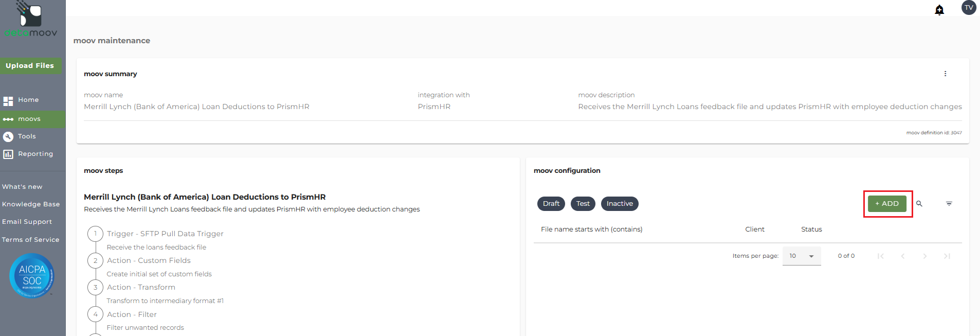The width and height of the screenshot is (980, 336).
Task: Open the items per page dropdown
Action: coord(802,256)
